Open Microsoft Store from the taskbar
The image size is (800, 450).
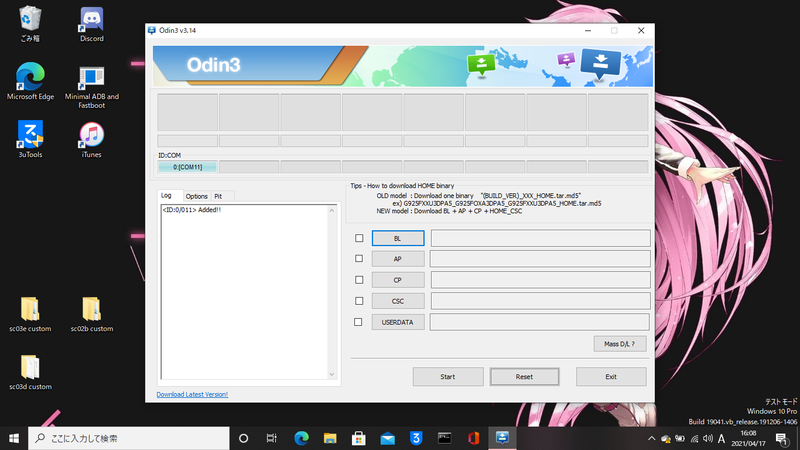pos(359,438)
